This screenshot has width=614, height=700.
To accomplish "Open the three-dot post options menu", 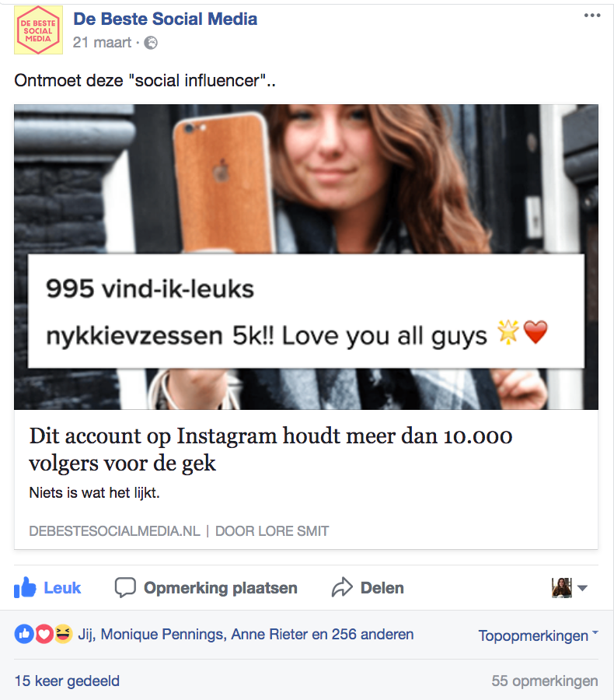I will (x=592, y=16).
